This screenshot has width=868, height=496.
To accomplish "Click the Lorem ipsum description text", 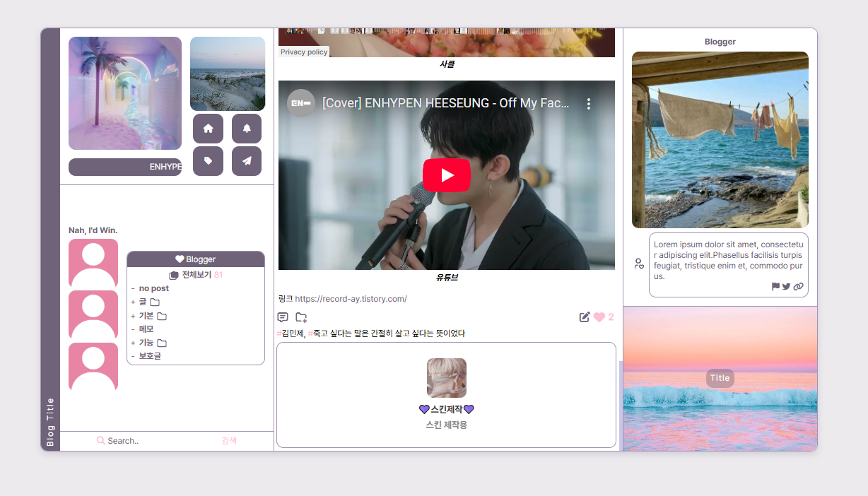I will click(x=728, y=260).
